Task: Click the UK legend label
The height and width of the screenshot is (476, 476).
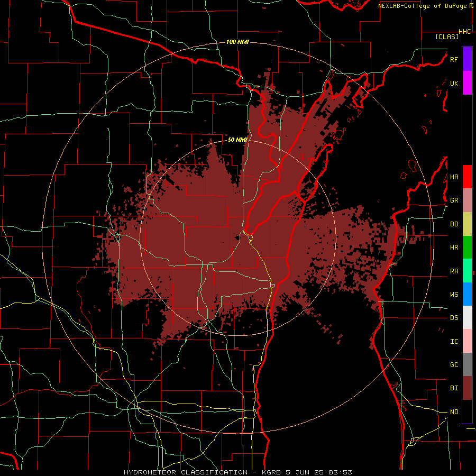Action: pyautogui.click(x=454, y=83)
